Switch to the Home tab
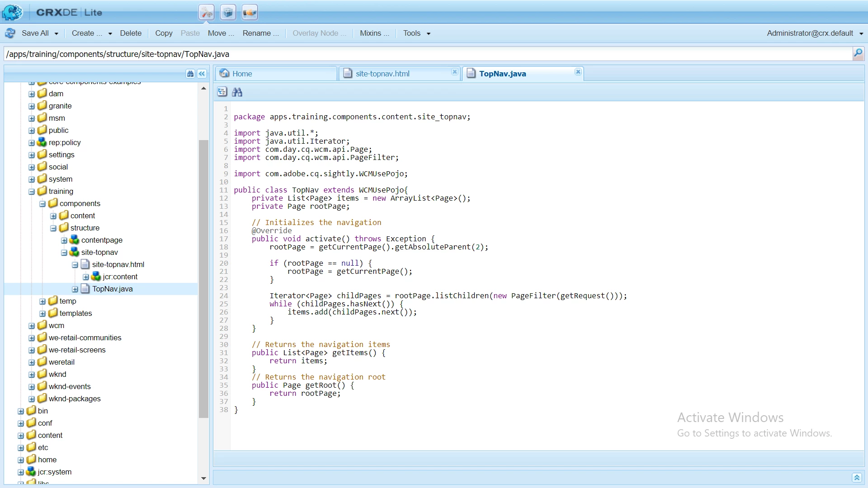 (x=242, y=74)
